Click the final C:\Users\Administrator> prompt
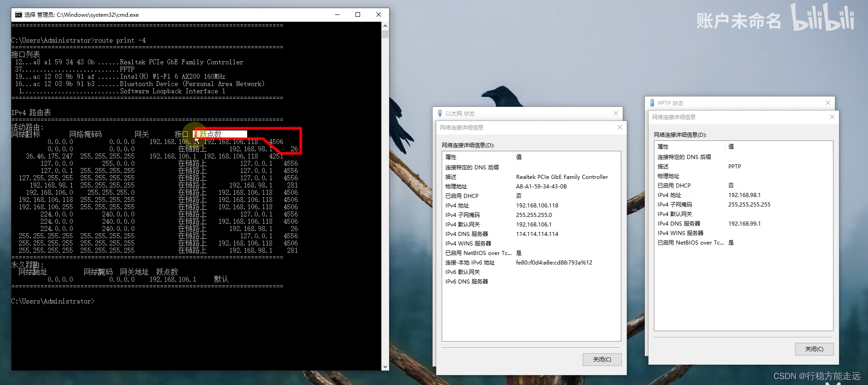Screen dimensions: 868x385 [53, 301]
